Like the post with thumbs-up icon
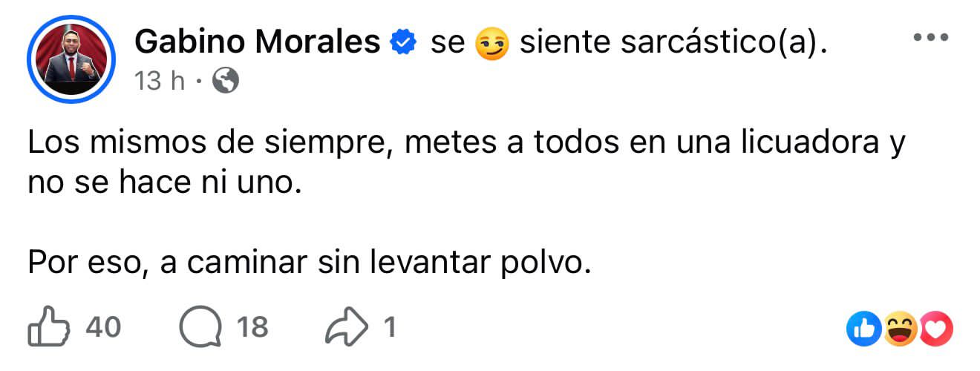This screenshot has height=371, width=980. click(x=47, y=327)
